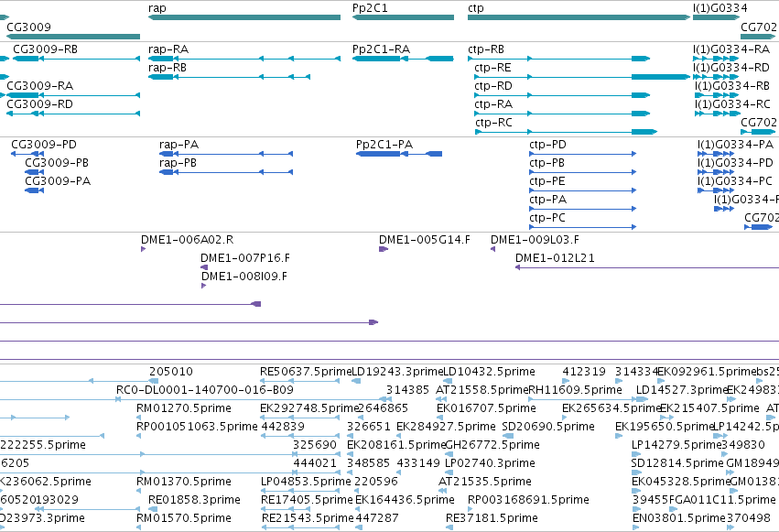This screenshot has height=532, width=779.
Task: Click EST RE37181.5prime
Action: [x=492, y=518]
